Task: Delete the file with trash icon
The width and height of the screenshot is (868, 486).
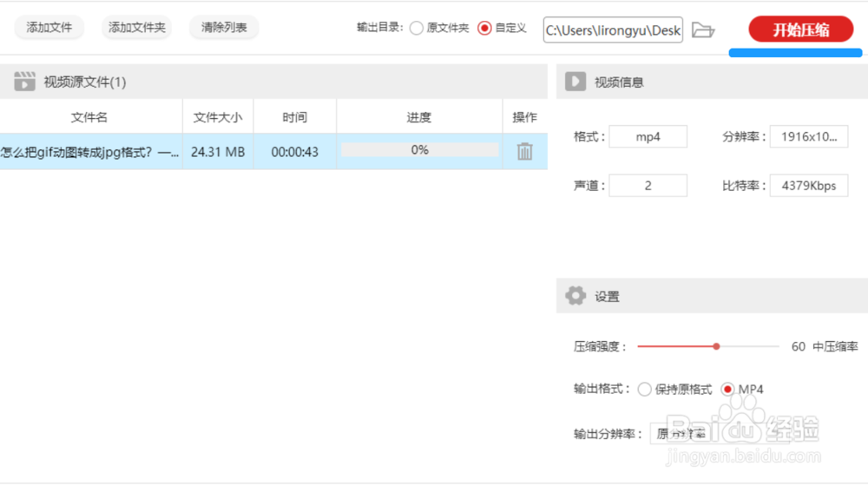Action: (525, 151)
